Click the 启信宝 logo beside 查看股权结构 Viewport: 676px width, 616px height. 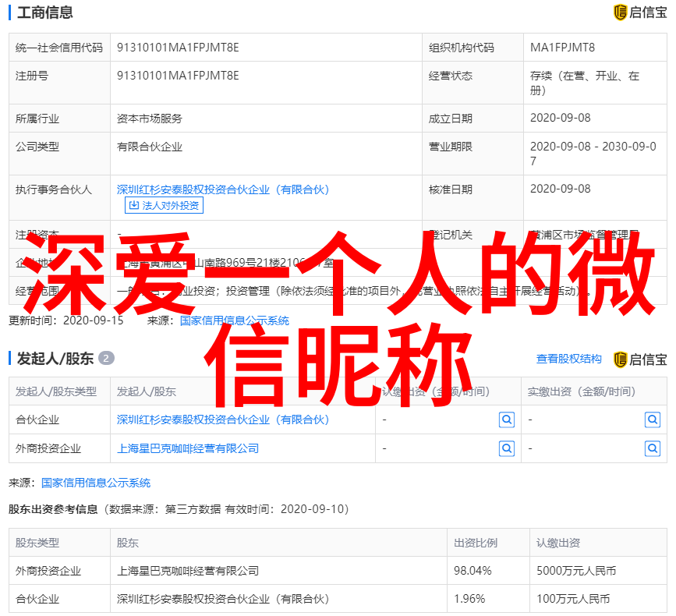(x=640, y=359)
